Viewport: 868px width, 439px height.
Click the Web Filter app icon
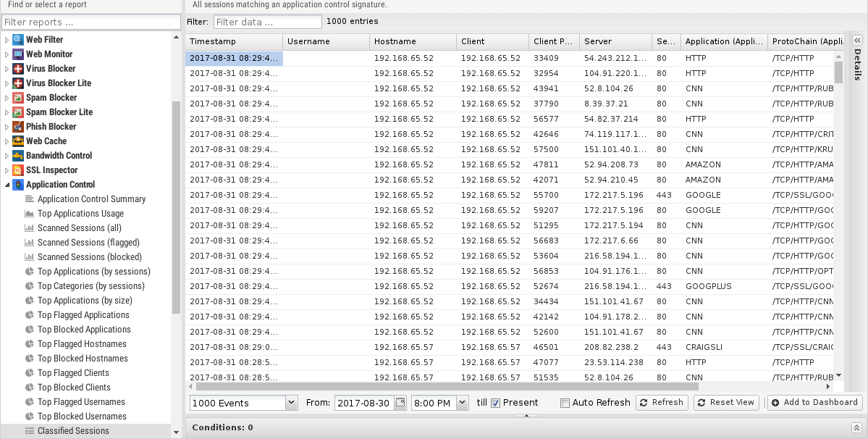pos(18,40)
